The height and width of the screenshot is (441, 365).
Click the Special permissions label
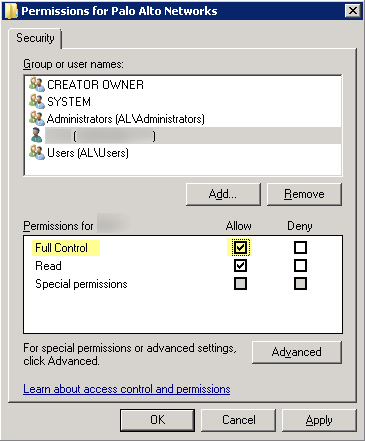click(x=81, y=284)
